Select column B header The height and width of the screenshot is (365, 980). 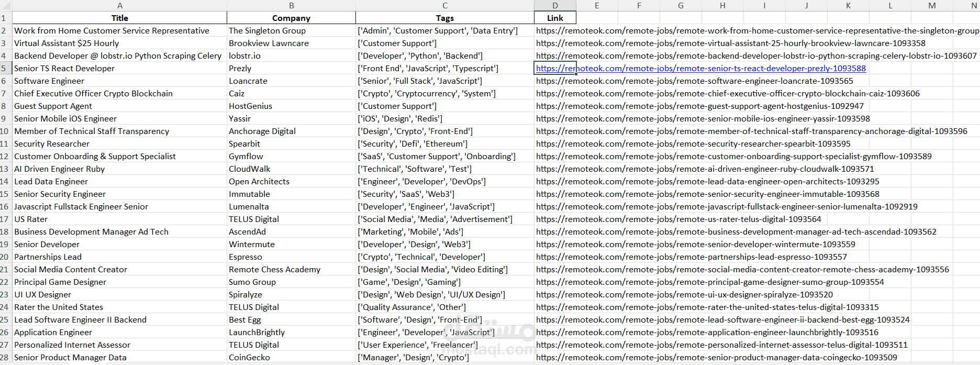(291, 5)
